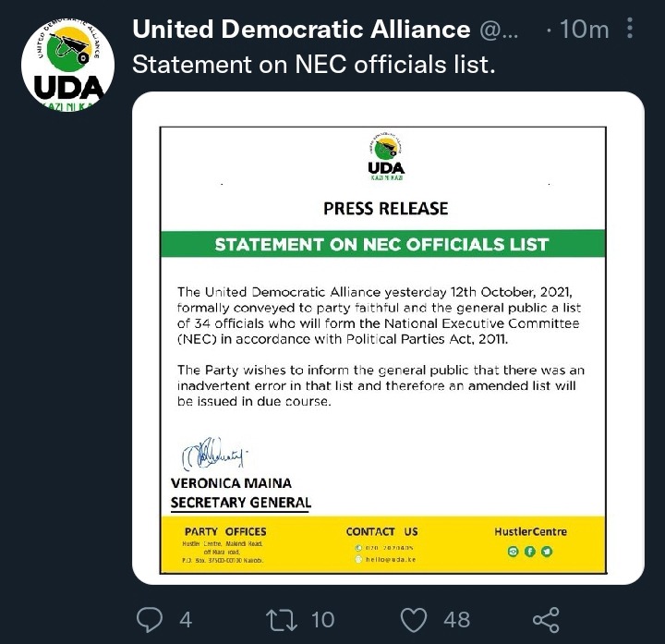This screenshot has width=665, height=644.
Task: Open the reply speech bubble icon
Action: coord(150,620)
